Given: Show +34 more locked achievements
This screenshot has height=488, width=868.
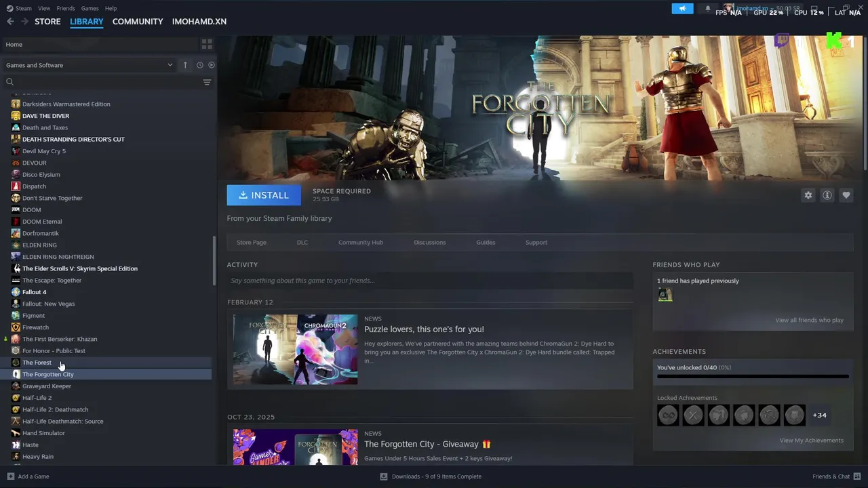Looking at the screenshot, I should [x=819, y=415].
